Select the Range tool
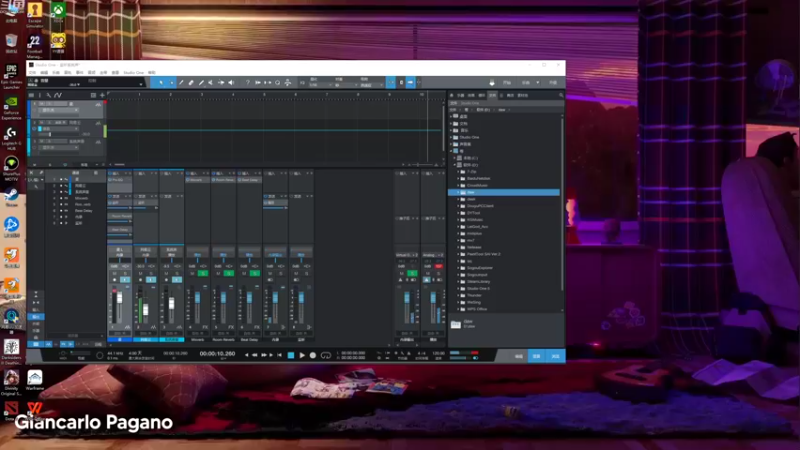 pyautogui.click(x=171, y=83)
